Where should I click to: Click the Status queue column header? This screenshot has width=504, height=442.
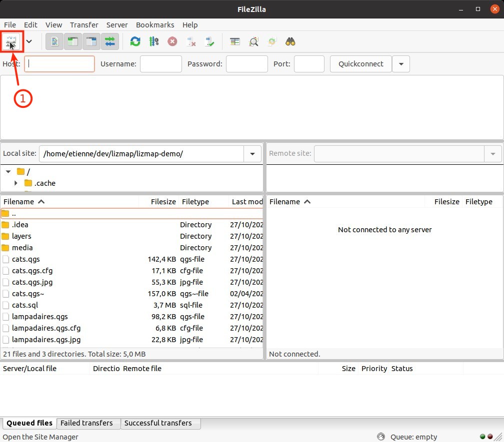(426, 369)
